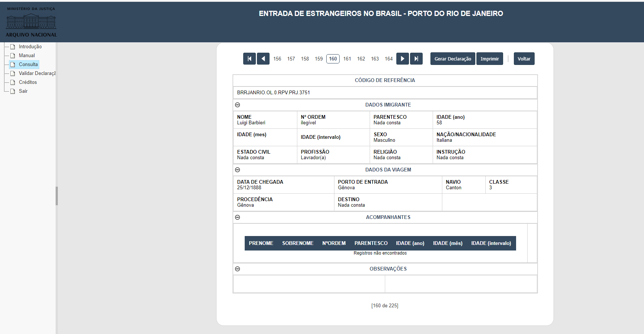The image size is (644, 334).
Task: Click the Sair page icon
Action: [x=13, y=91]
